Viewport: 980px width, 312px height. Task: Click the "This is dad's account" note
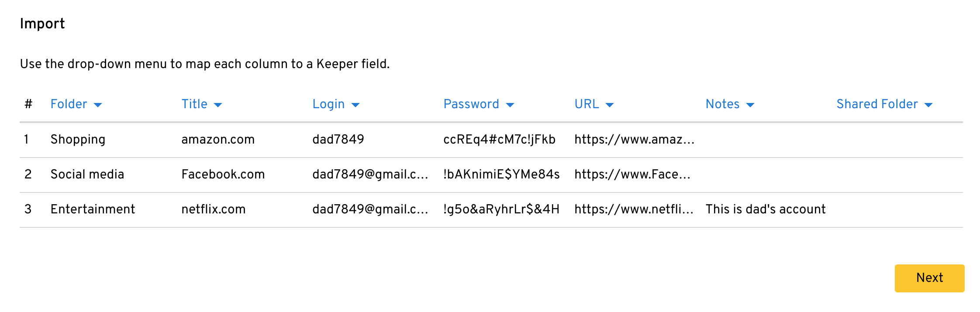[x=766, y=209]
